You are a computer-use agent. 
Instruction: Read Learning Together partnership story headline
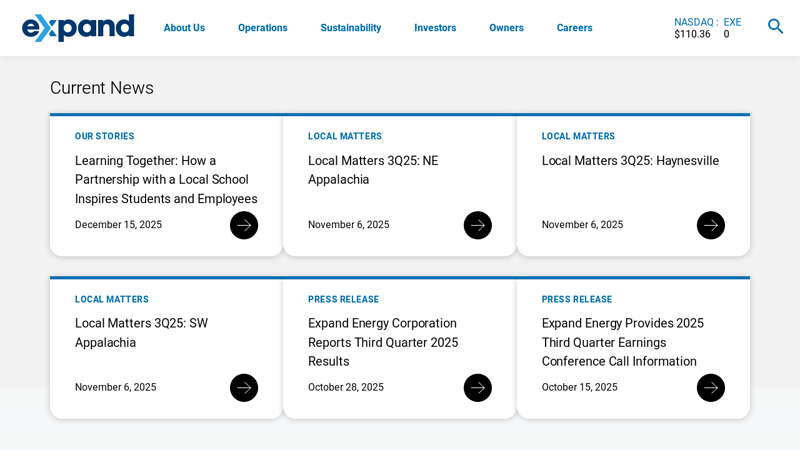pos(166,180)
